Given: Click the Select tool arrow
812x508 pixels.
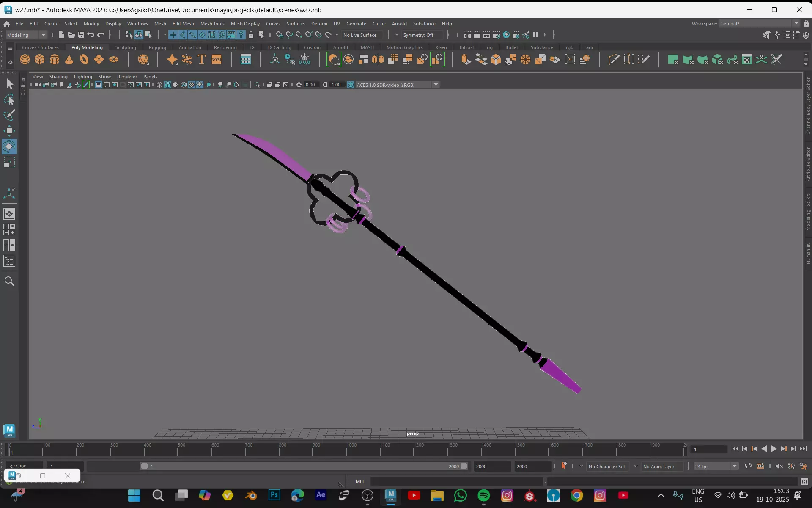Looking at the screenshot, I should coord(9,84).
